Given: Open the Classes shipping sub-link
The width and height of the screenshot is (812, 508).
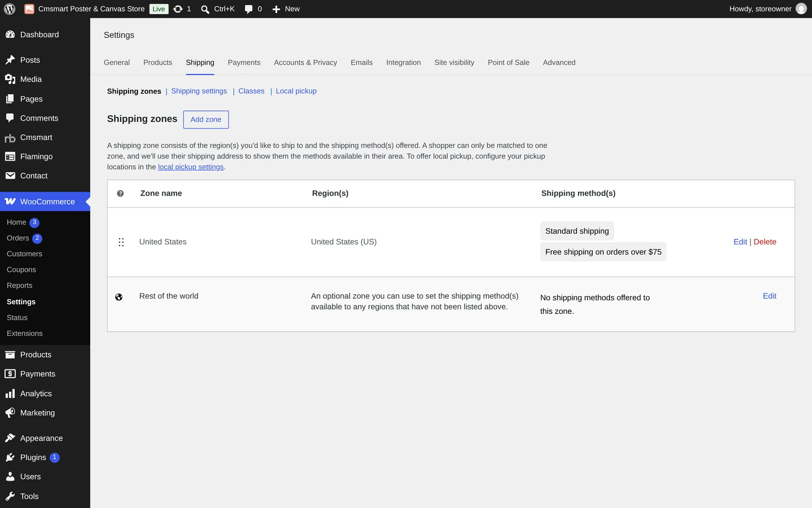Looking at the screenshot, I should point(251,91).
